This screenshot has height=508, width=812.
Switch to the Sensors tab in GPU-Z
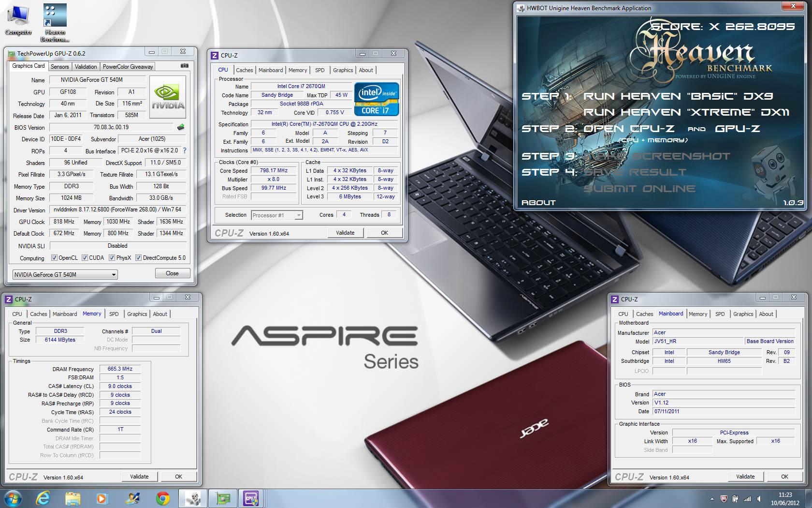click(59, 67)
